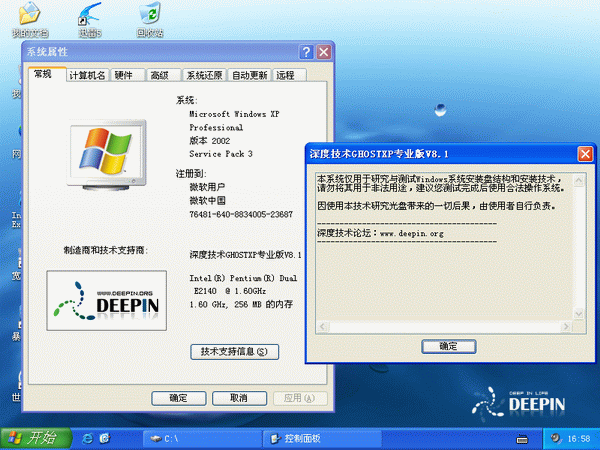Go to the 自动更新 tab

(x=249, y=75)
